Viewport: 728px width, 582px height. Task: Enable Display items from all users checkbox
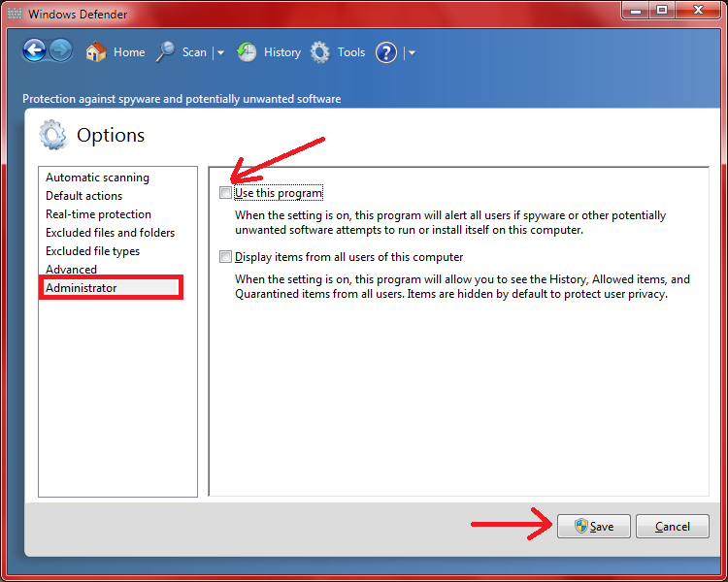coord(225,257)
